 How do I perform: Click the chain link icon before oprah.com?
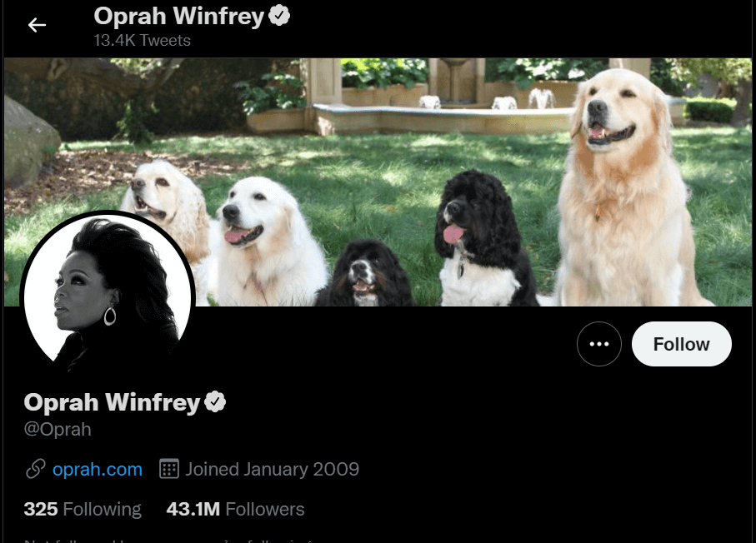pos(36,469)
